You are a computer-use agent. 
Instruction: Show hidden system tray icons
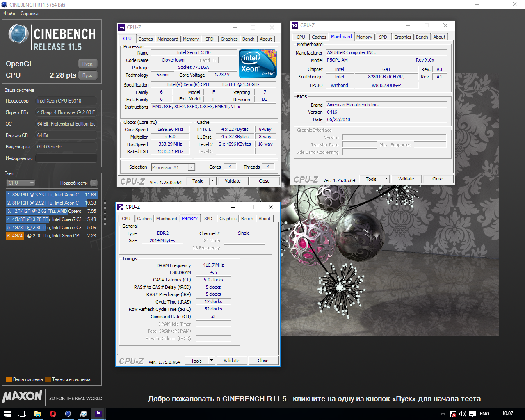(443, 414)
